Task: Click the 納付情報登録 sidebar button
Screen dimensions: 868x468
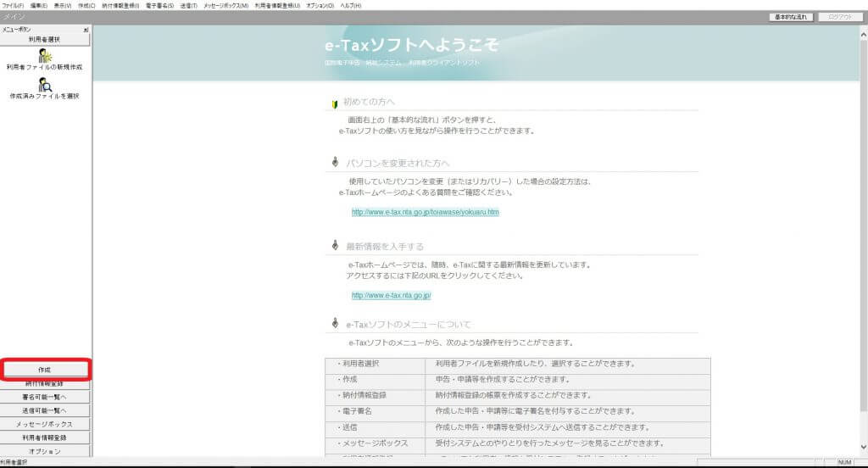Action: pos(45,383)
